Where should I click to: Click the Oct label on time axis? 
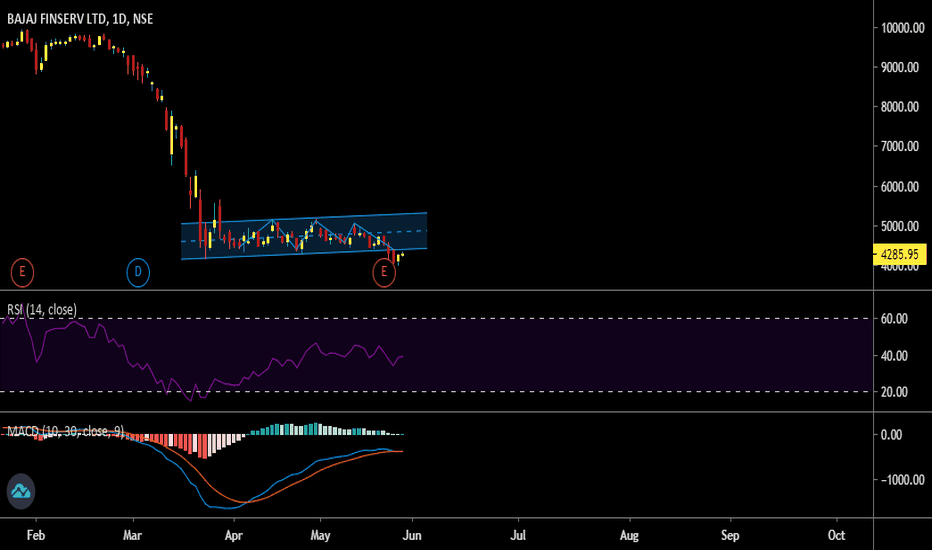[836, 535]
